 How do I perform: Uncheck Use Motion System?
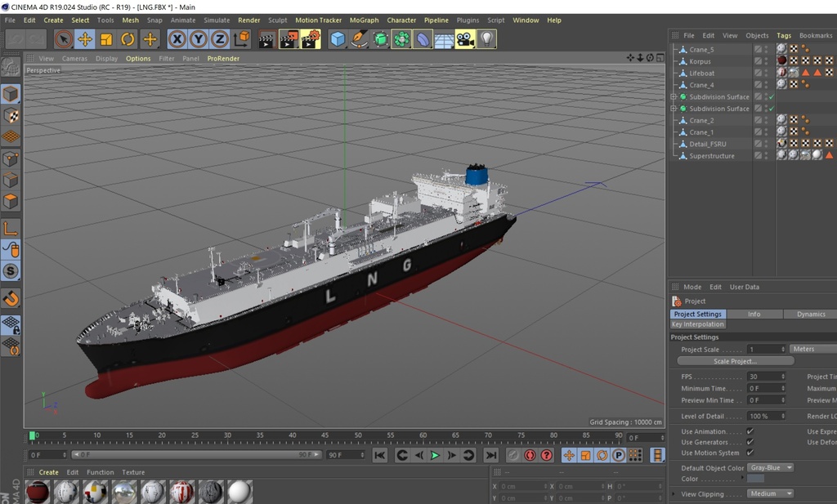(x=750, y=453)
